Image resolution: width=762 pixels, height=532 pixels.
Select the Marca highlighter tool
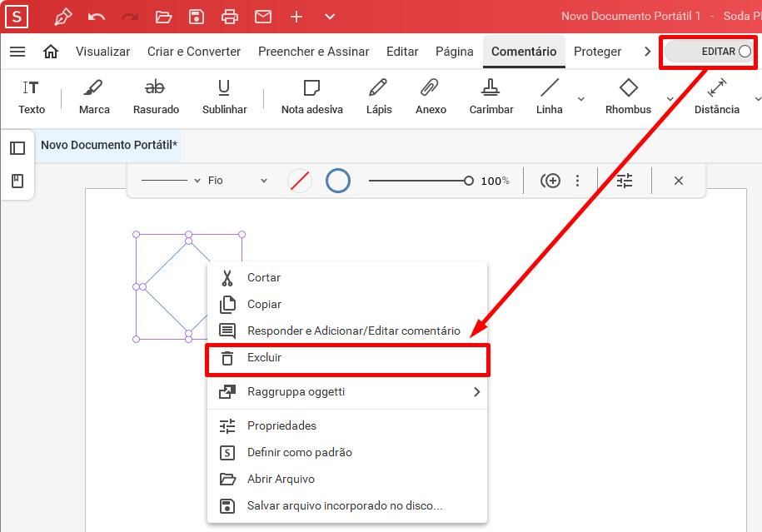[x=94, y=97]
